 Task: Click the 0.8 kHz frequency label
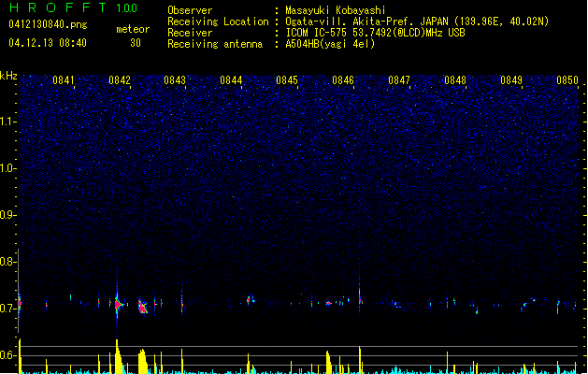7,262
